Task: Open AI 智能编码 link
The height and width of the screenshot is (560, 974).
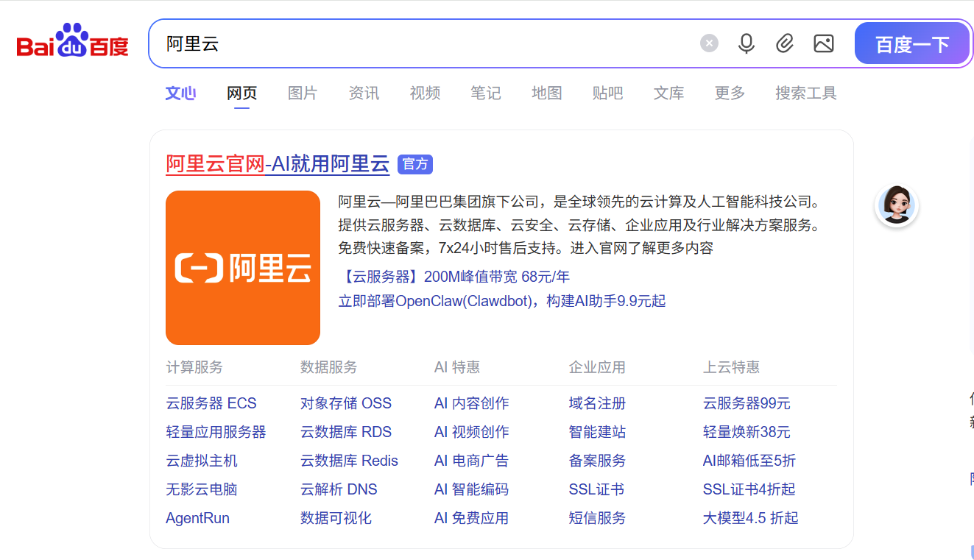Action: (471, 489)
